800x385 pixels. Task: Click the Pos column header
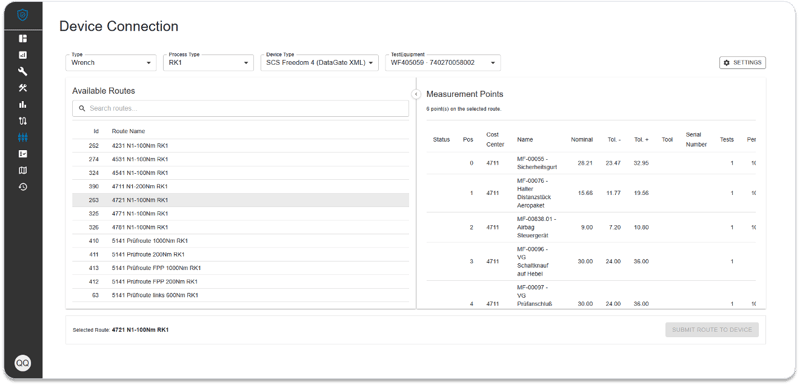[468, 140]
